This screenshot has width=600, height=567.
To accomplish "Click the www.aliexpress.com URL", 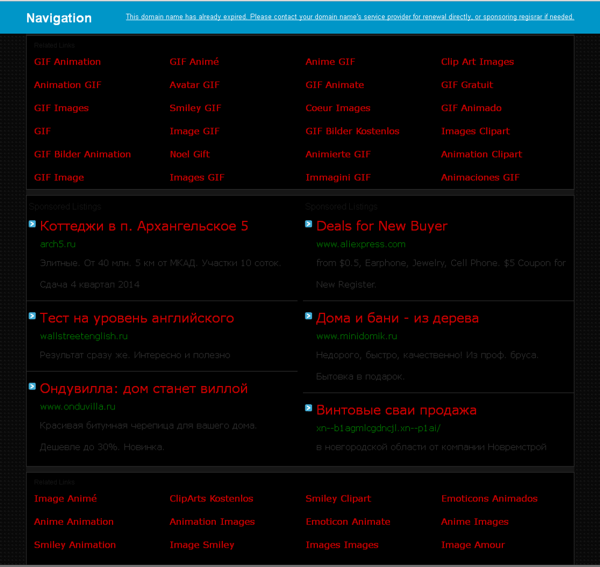I will [361, 244].
